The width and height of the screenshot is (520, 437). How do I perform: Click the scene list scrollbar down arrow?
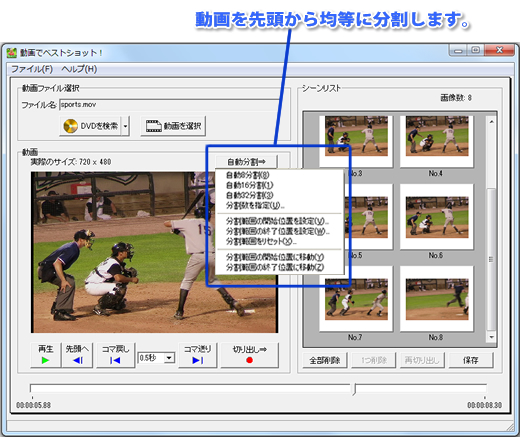(492, 337)
